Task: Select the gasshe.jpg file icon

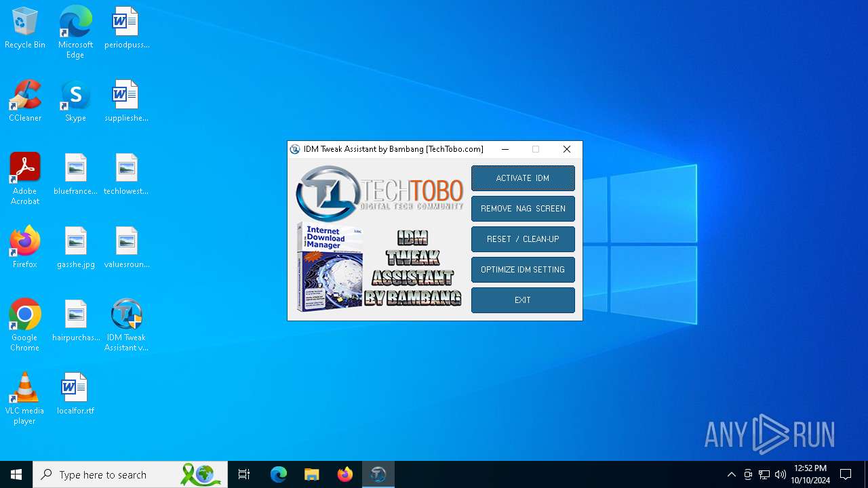Action: [75, 248]
